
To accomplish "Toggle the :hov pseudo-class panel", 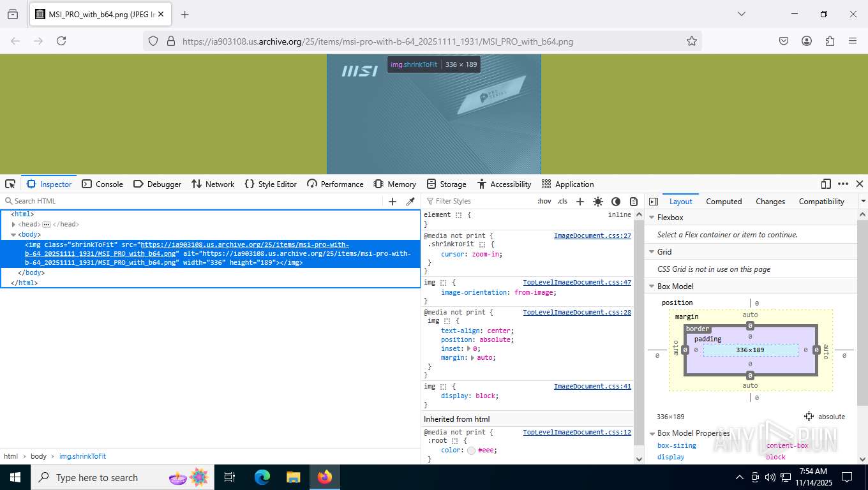I will (x=544, y=201).
